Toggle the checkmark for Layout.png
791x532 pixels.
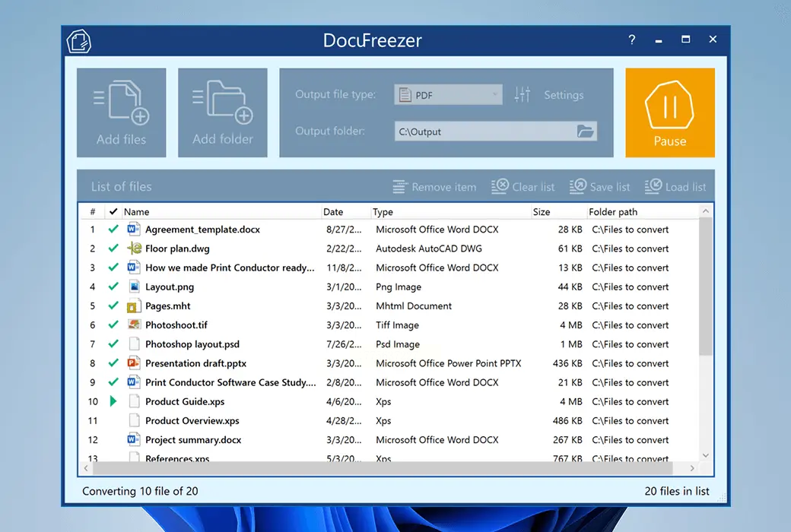tap(113, 287)
